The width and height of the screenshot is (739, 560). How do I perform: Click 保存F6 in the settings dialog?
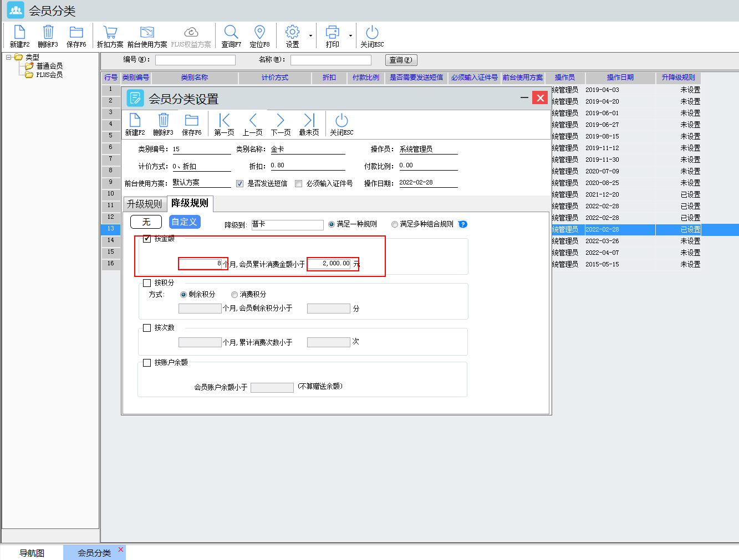pyautogui.click(x=191, y=121)
